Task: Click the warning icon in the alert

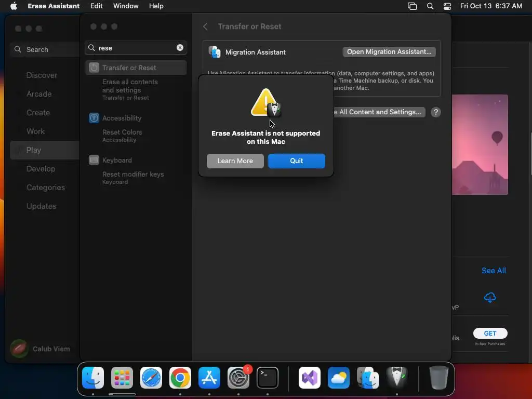Action: tap(265, 102)
